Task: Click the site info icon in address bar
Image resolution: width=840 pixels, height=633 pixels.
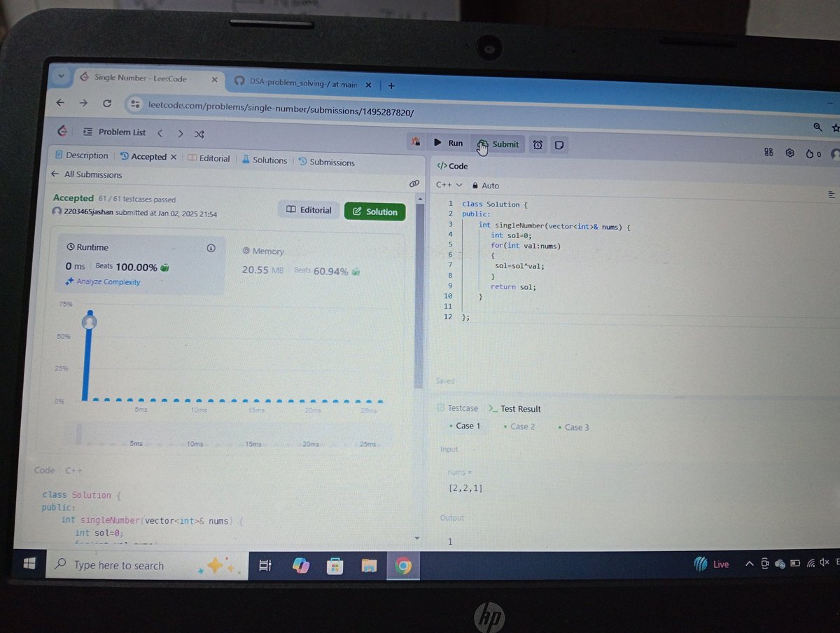Action: pyautogui.click(x=135, y=104)
